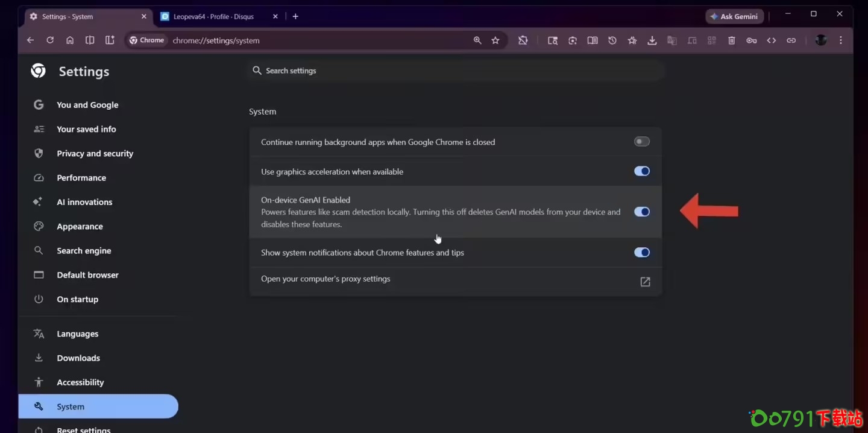
Task: Toggle system notifications about Chrome features
Action: pos(641,253)
